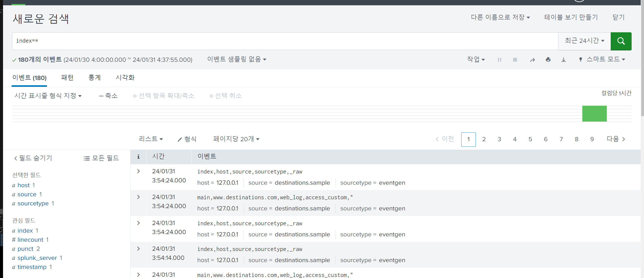Open 이벤트 샘플링 없음 dropdown

[x=237, y=59]
